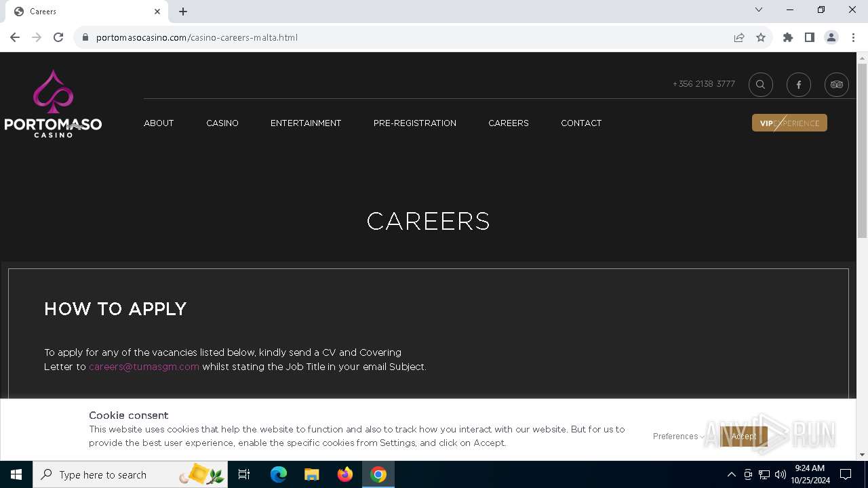Open the CAREERS menu item
This screenshot has width=868, height=488.
coord(509,123)
